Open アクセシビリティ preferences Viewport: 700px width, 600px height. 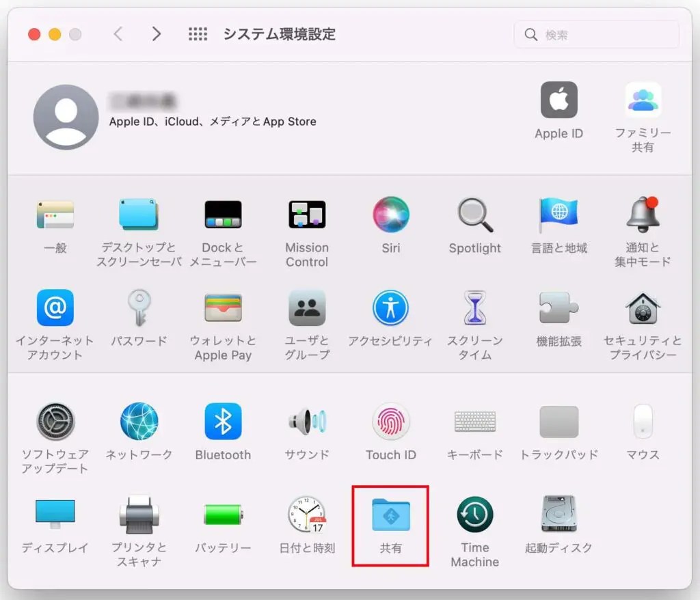point(390,308)
